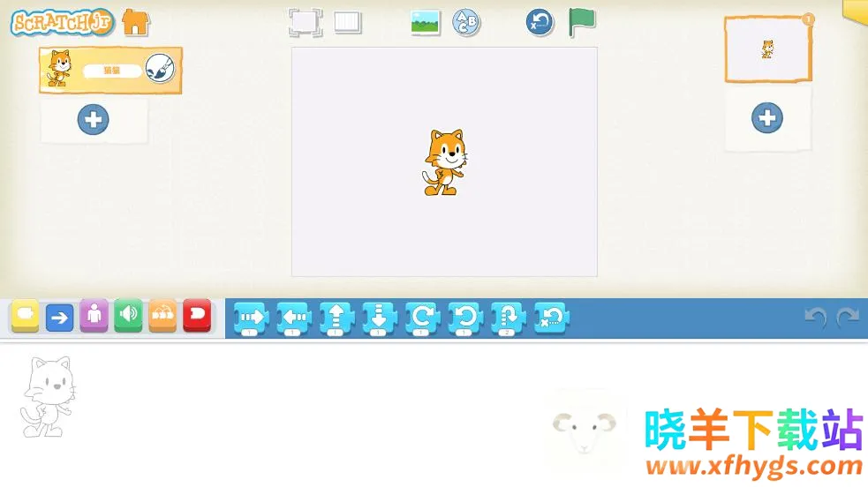Pick the move right block
Image resolution: width=868 pixels, height=487 pixels.
point(250,318)
